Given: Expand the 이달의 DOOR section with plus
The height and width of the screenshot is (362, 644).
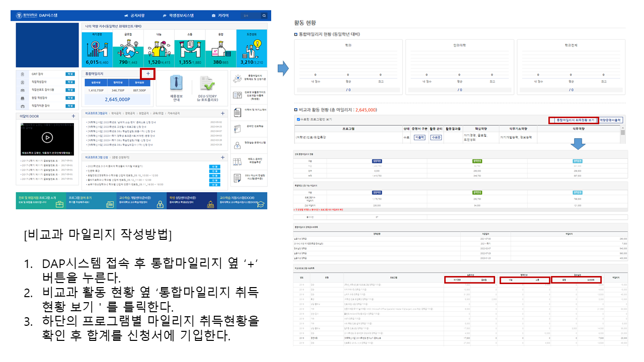Looking at the screenshot, I should 73,116.
